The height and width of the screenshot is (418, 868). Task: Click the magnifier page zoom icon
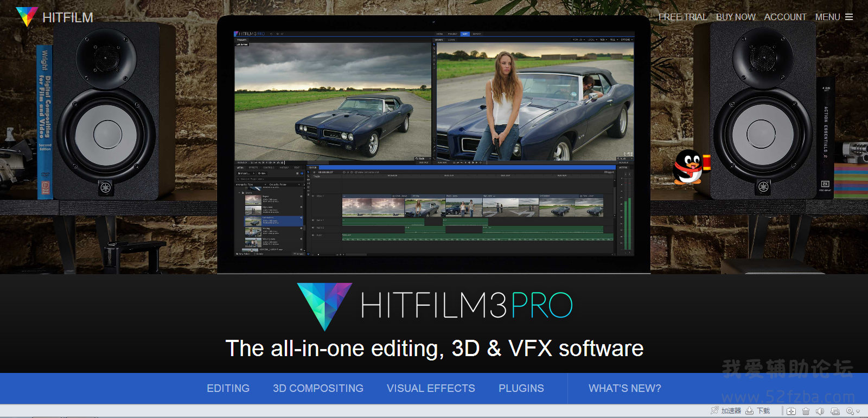pos(850,411)
